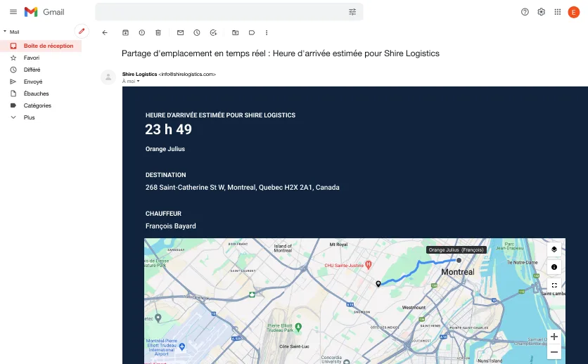
Task: Open the Google apps grid
Action: click(x=558, y=12)
